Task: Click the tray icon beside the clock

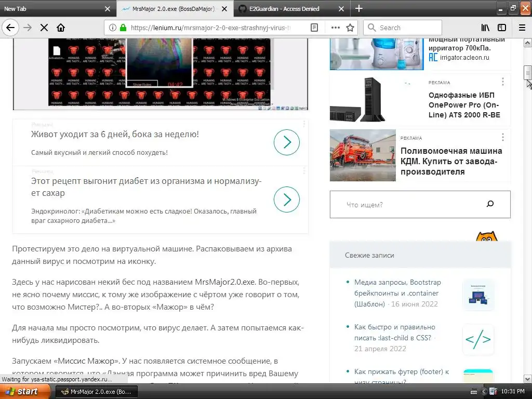Action: pos(494,392)
